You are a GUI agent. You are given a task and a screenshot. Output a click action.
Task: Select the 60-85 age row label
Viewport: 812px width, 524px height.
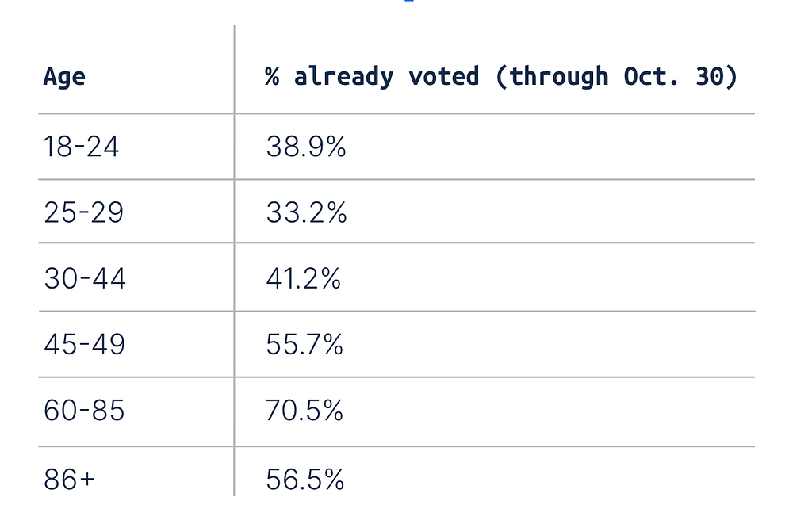pyautogui.click(x=84, y=410)
